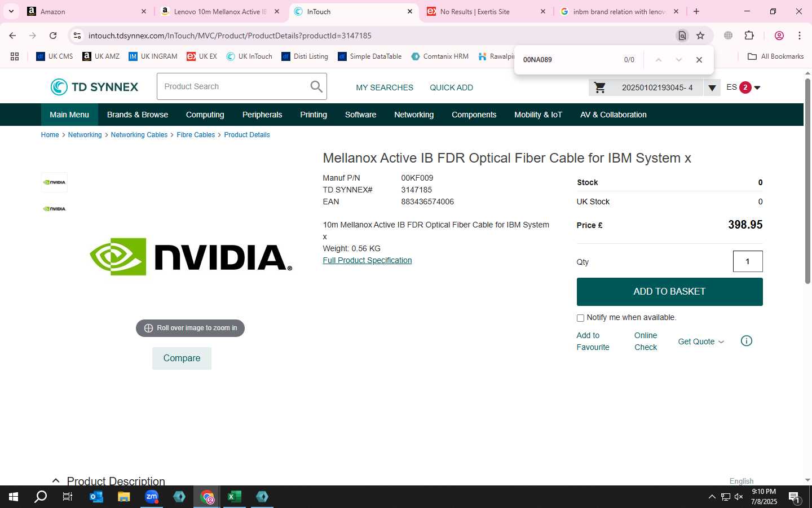812x508 pixels.
Task: Open the Main Menu tab
Action: click(x=69, y=115)
